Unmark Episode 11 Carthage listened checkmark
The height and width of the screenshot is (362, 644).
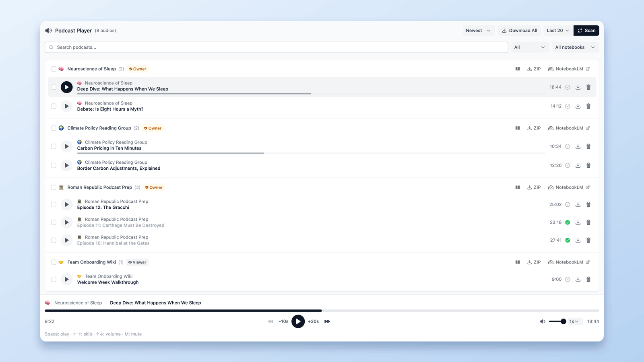568,222
